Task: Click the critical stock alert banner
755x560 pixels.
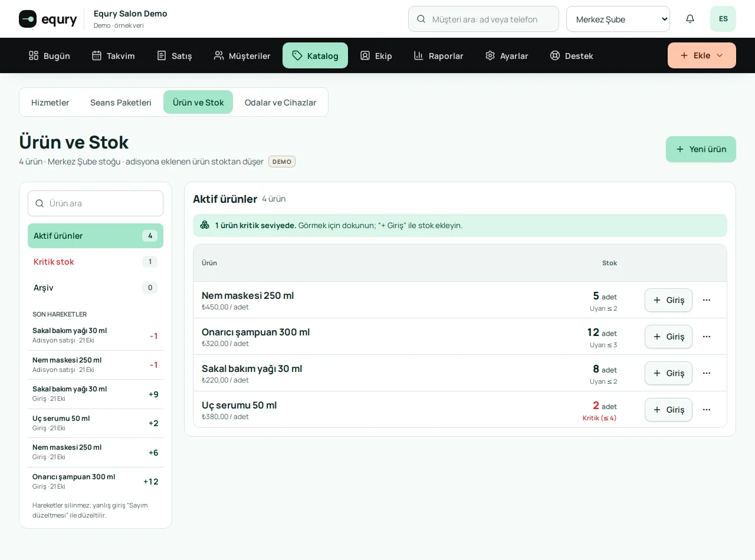Action: (460, 225)
